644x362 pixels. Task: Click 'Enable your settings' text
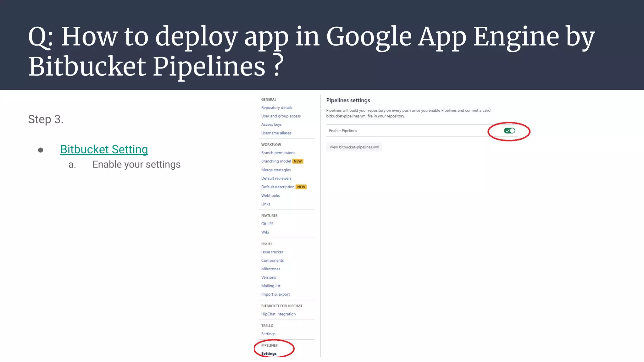[136, 165]
